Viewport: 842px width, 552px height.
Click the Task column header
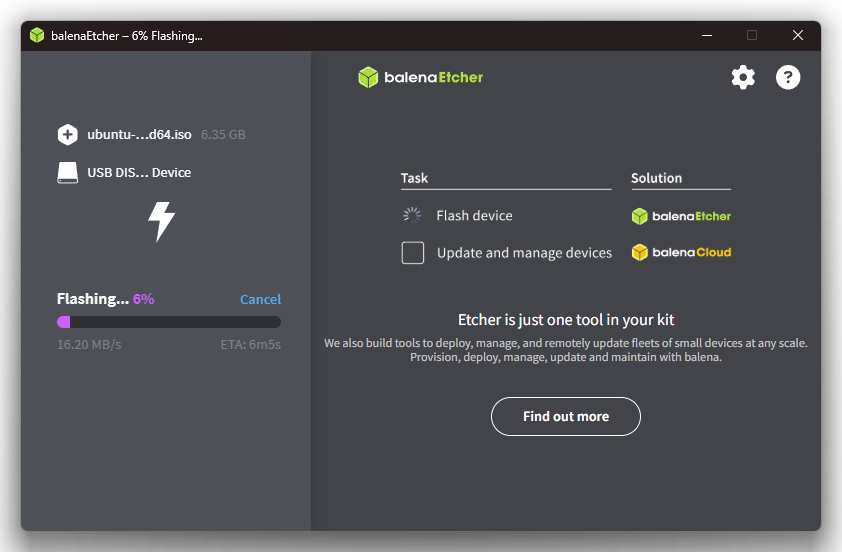coord(414,178)
